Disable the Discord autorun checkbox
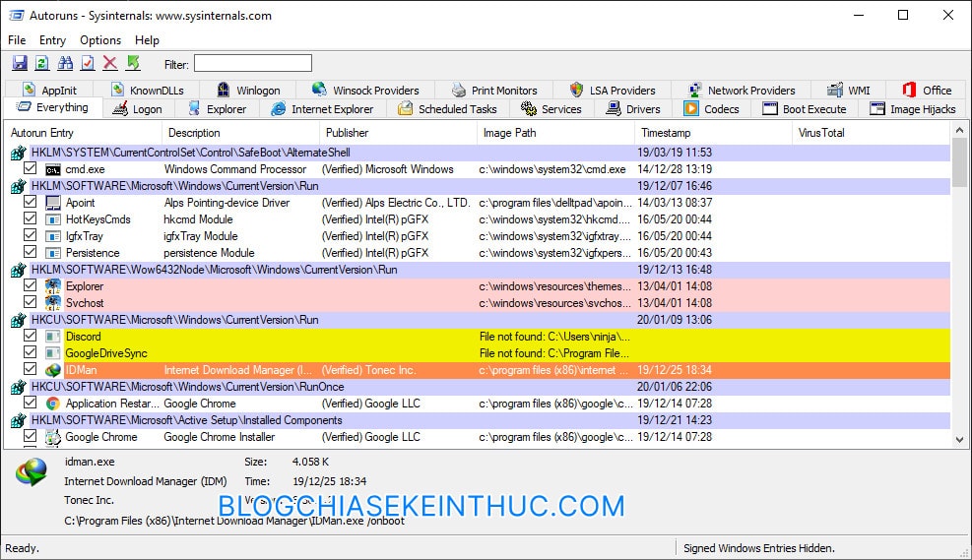Viewport: 972px width, 560px height. pos(30,336)
